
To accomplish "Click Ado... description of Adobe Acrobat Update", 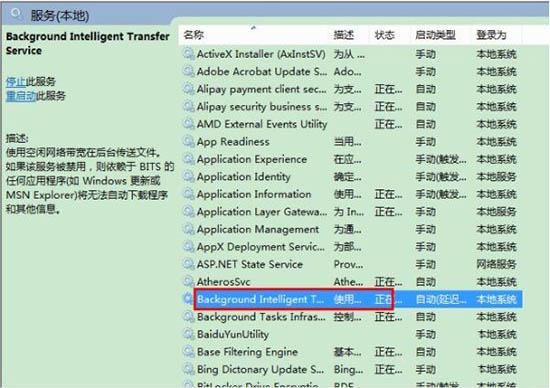I will coord(347,72).
